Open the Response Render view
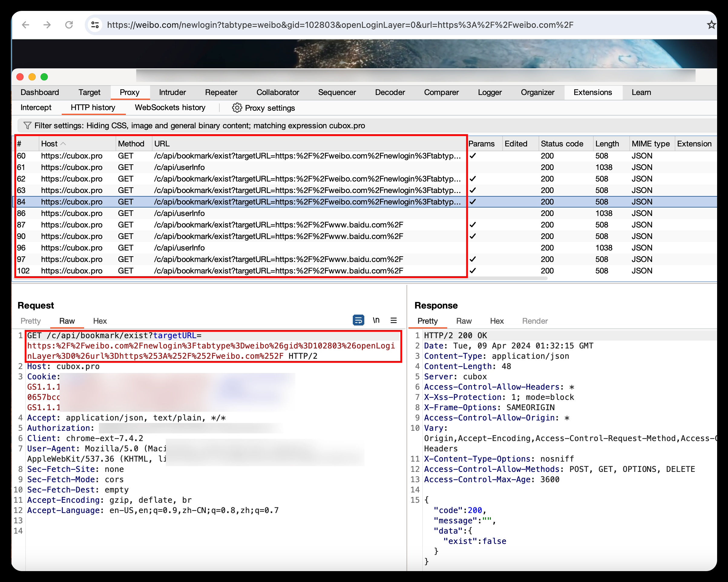Screen dimensions: 728x582 pyautogui.click(x=535, y=321)
